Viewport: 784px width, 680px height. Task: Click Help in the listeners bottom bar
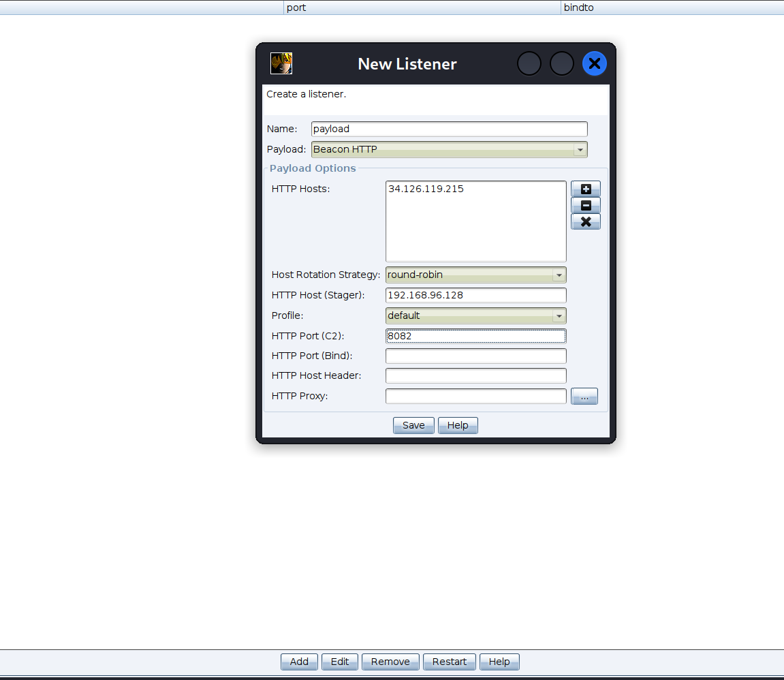pos(499,662)
